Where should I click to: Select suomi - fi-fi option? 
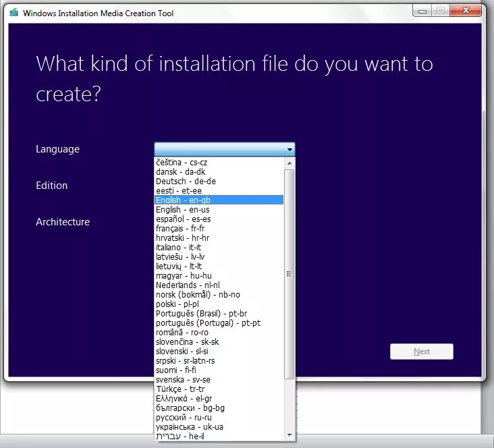click(x=219, y=370)
